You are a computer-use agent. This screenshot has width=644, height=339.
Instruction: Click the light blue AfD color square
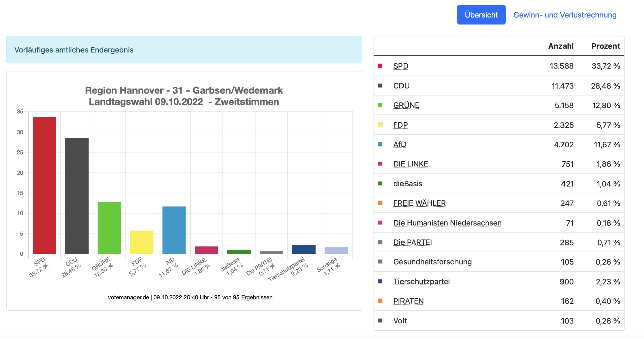tap(380, 144)
